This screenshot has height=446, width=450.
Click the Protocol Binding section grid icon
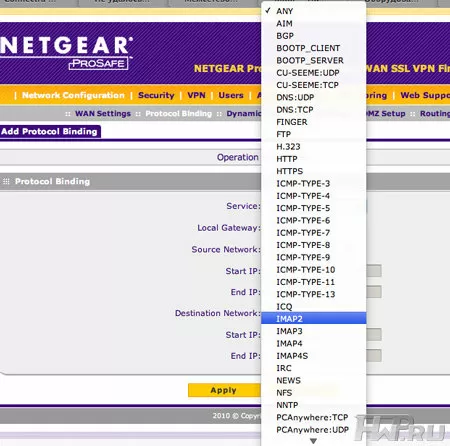pyautogui.click(x=6, y=181)
